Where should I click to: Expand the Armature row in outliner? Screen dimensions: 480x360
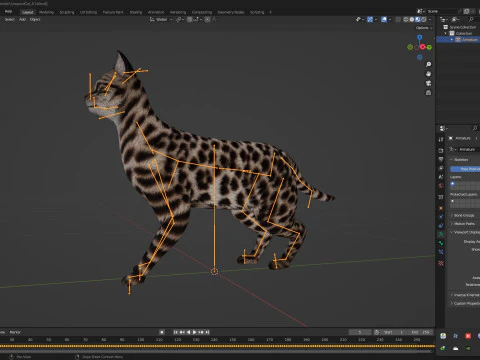point(452,40)
